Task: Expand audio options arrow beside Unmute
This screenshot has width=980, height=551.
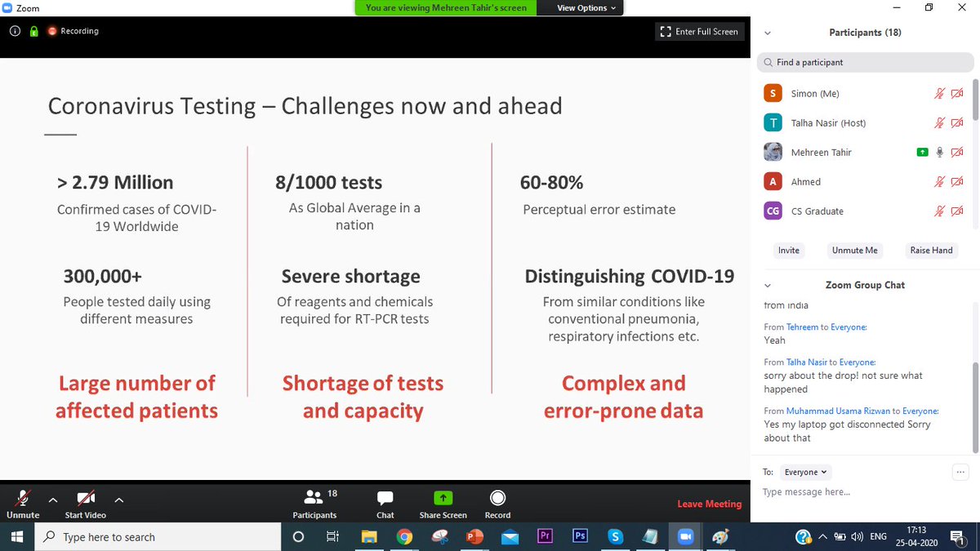Action: click(x=53, y=500)
